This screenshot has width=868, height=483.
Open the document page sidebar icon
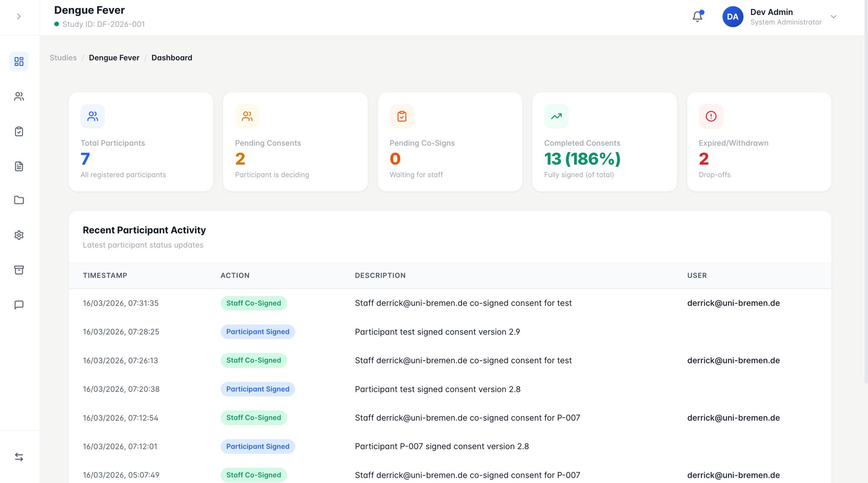pos(19,166)
